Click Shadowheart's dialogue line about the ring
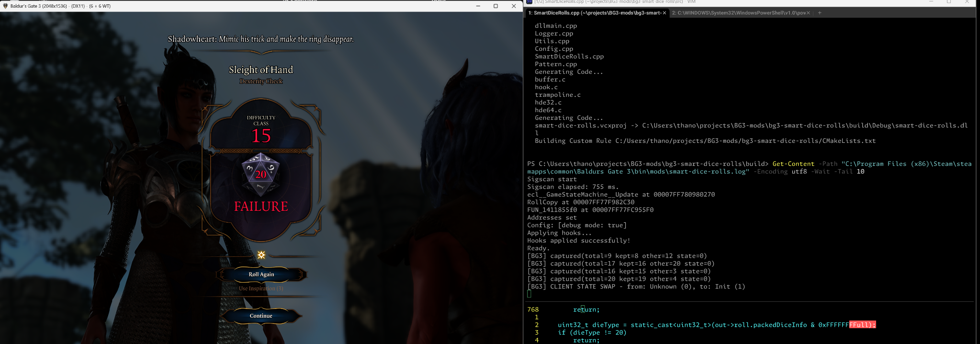The height and width of the screenshot is (344, 980). pyautogui.click(x=261, y=39)
